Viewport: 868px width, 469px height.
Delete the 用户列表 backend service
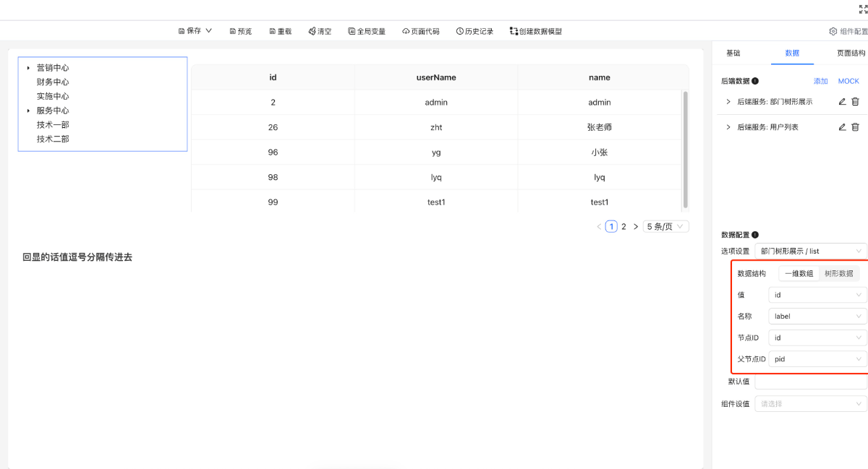click(855, 127)
